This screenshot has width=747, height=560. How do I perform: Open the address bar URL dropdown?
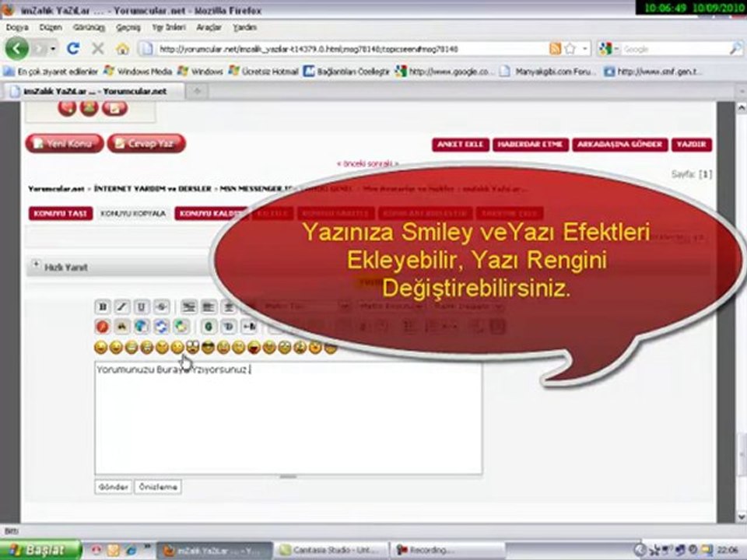(585, 48)
